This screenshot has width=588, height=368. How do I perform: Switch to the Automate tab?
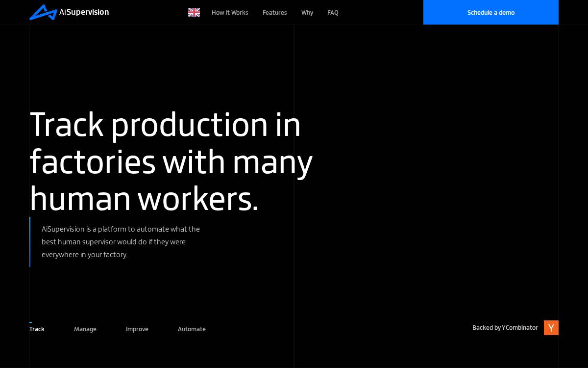click(192, 329)
